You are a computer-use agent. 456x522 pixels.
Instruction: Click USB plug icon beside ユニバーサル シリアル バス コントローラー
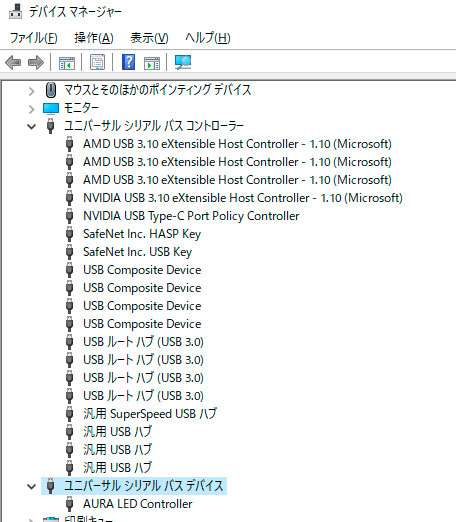(x=51, y=126)
